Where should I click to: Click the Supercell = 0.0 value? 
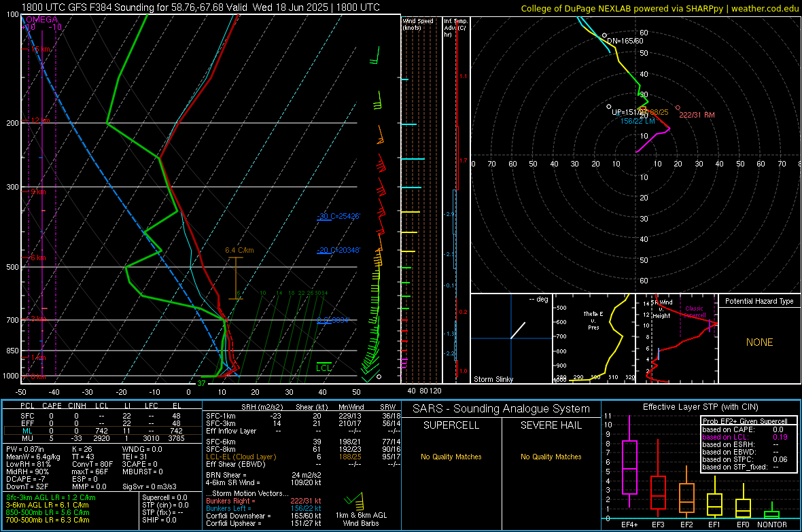[164, 497]
